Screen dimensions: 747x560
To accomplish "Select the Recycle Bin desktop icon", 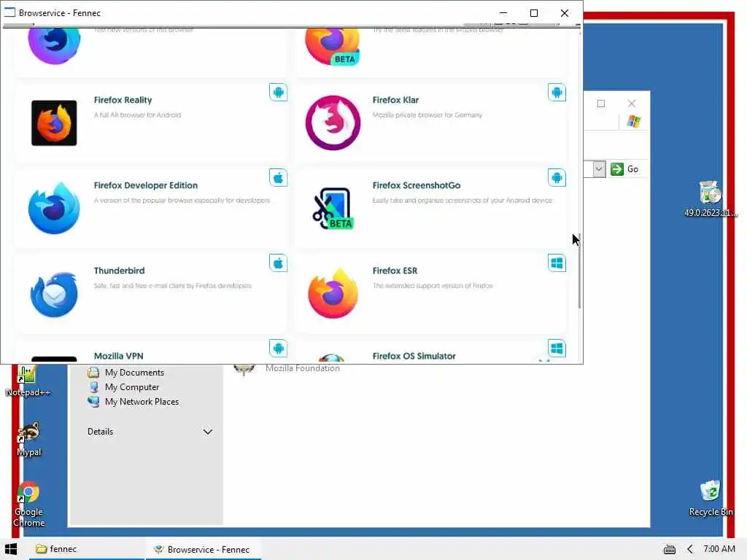I will pyautogui.click(x=711, y=499).
